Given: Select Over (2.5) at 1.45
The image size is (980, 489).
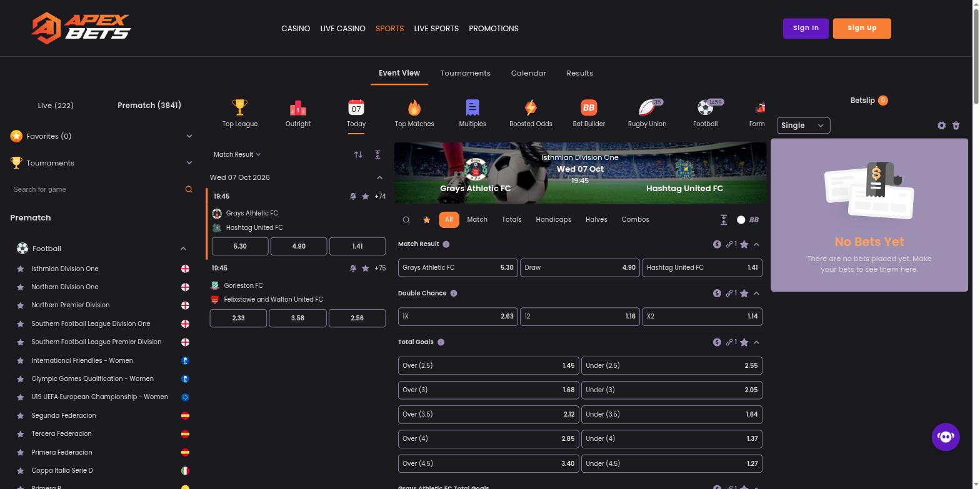Looking at the screenshot, I should tap(489, 365).
